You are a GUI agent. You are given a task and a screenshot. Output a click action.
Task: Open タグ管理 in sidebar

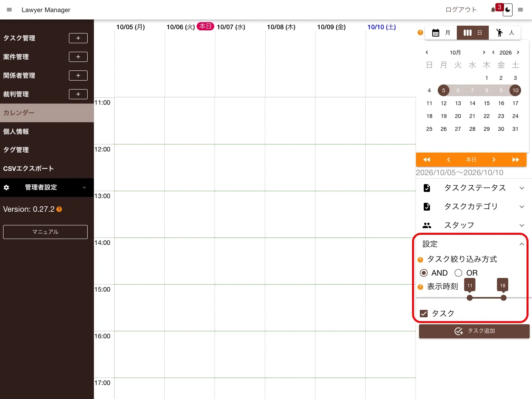[47, 150]
